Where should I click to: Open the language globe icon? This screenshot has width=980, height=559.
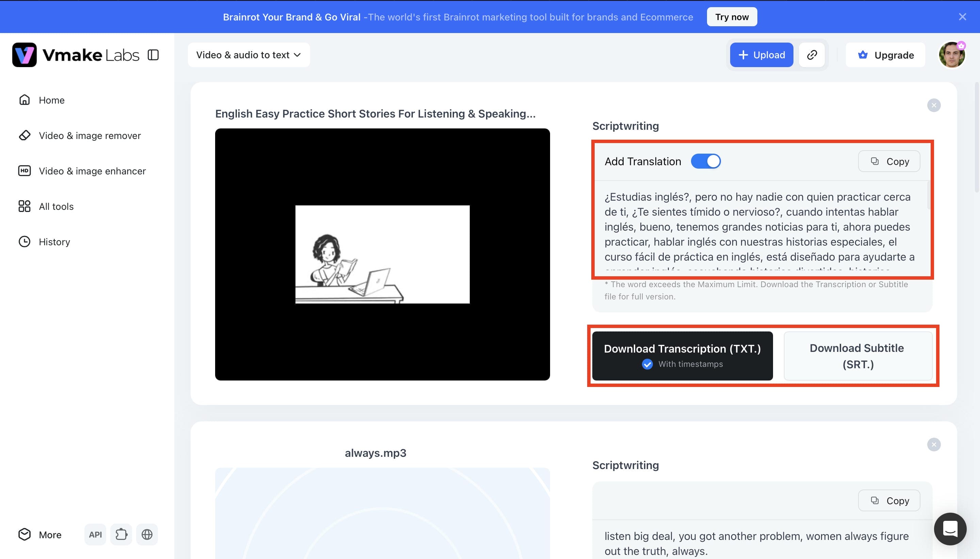tap(147, 534)
